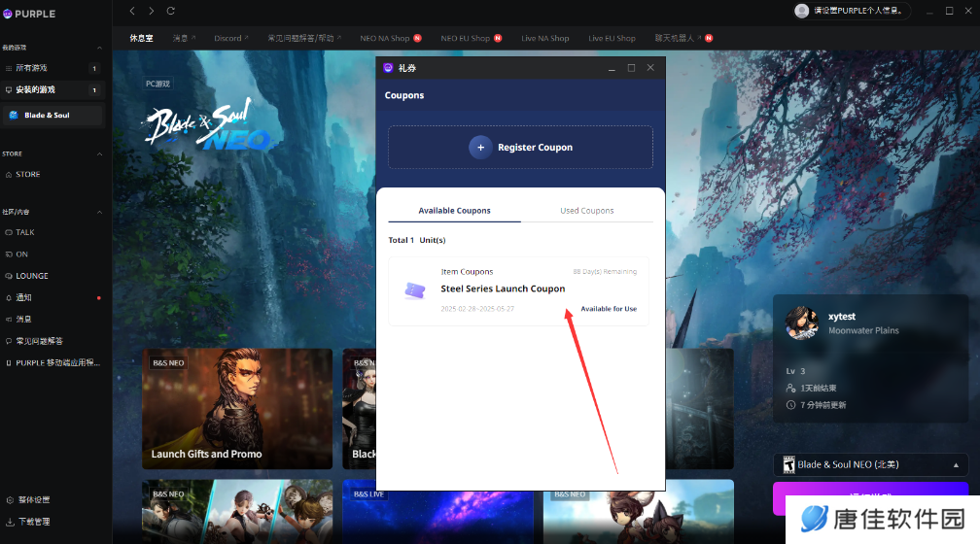
Task: Switch to Available Coupons tab
Action: (x=454, y=211)
